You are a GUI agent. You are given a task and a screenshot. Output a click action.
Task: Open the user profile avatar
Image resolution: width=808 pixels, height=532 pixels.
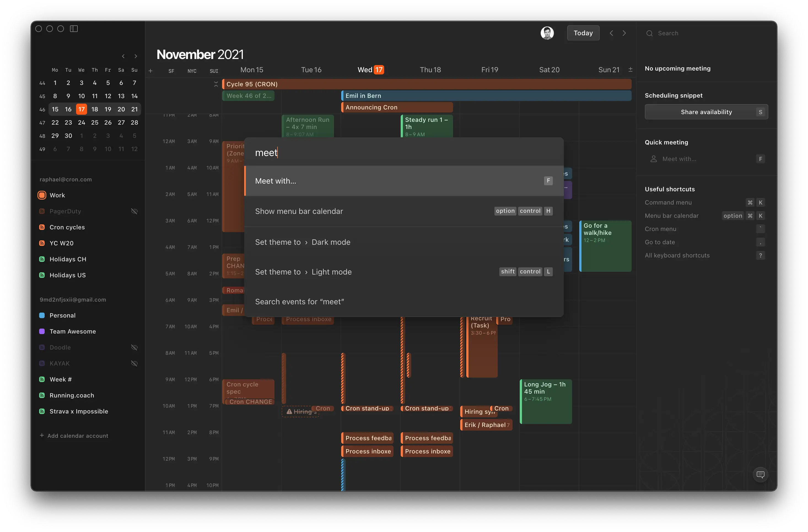tap(547, 33)
